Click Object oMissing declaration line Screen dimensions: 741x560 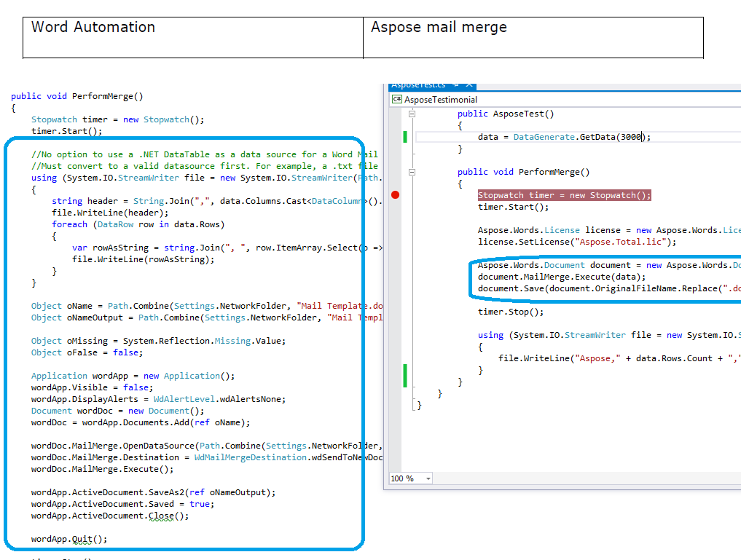pyautogui.click(x=158, y=341)
